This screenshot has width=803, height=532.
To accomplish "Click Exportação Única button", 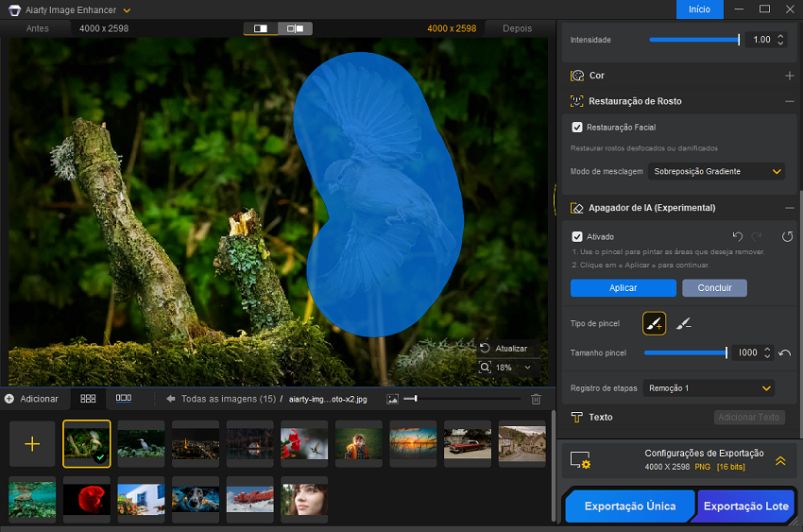I will (630, 506).
